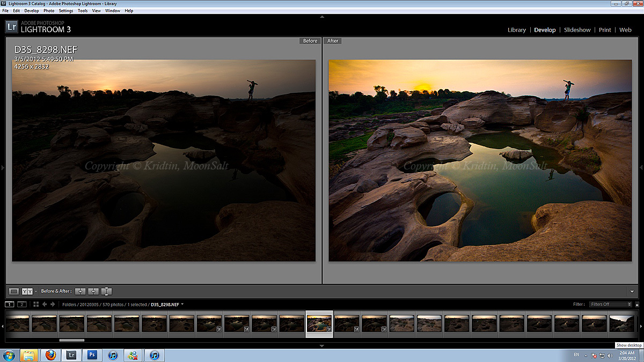Open toolbar content options triangle
This screenshot has width=644, height=362.
(x=632, y=291)
